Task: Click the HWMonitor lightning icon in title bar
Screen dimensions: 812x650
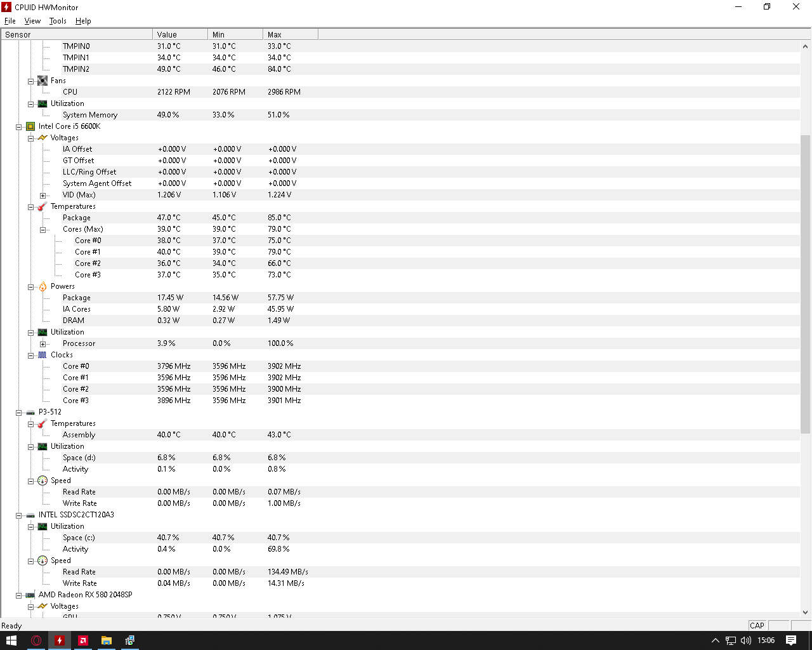Action: pos(7,7)
